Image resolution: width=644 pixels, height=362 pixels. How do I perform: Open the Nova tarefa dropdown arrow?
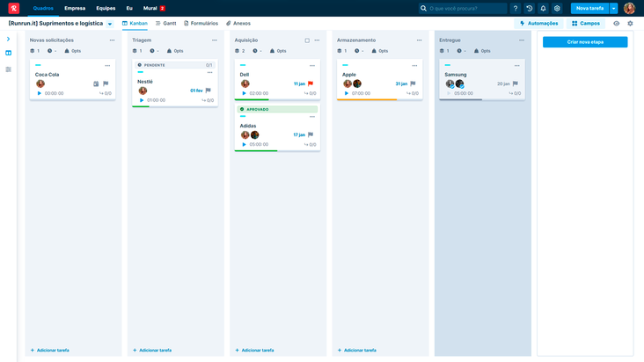tap(613, 8)
